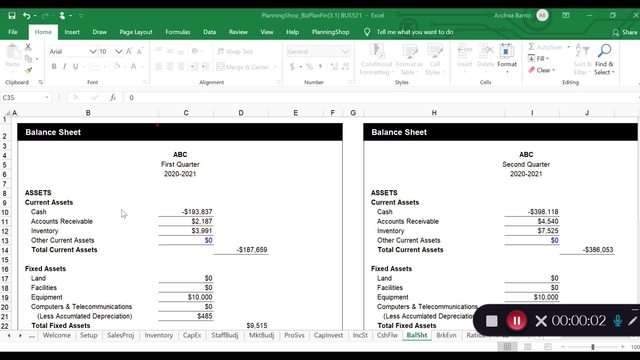Viewport: 640px width, 360px height.
Task: Click the Fill Color bucket icon
Action: coord(117,67)
